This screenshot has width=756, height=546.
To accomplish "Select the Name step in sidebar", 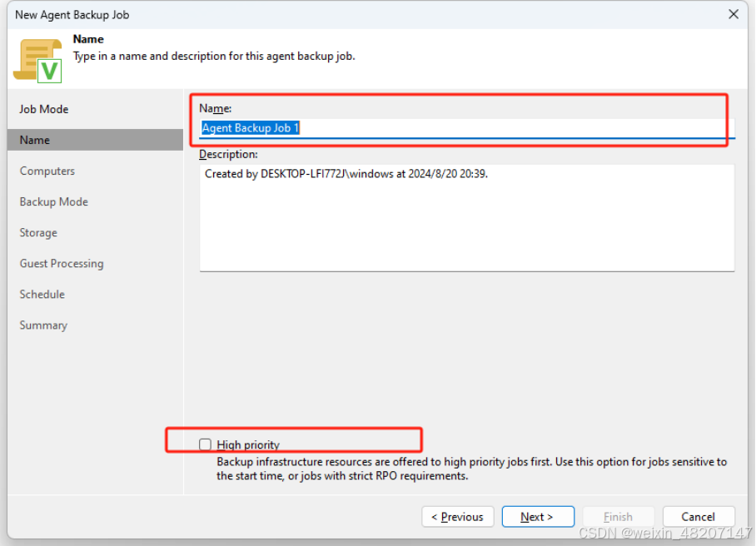I will [96, 140].
